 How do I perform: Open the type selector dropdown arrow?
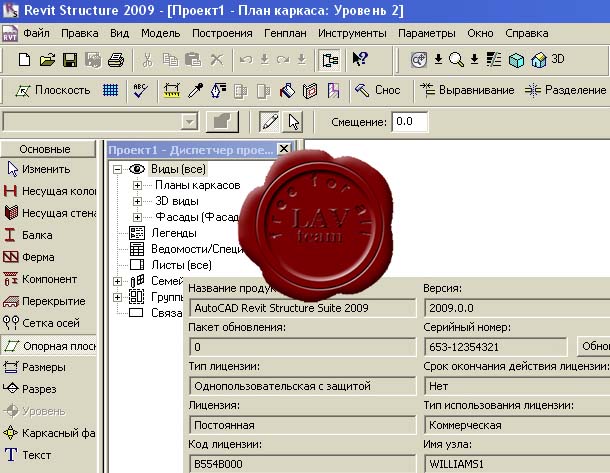tap(189, 122)
